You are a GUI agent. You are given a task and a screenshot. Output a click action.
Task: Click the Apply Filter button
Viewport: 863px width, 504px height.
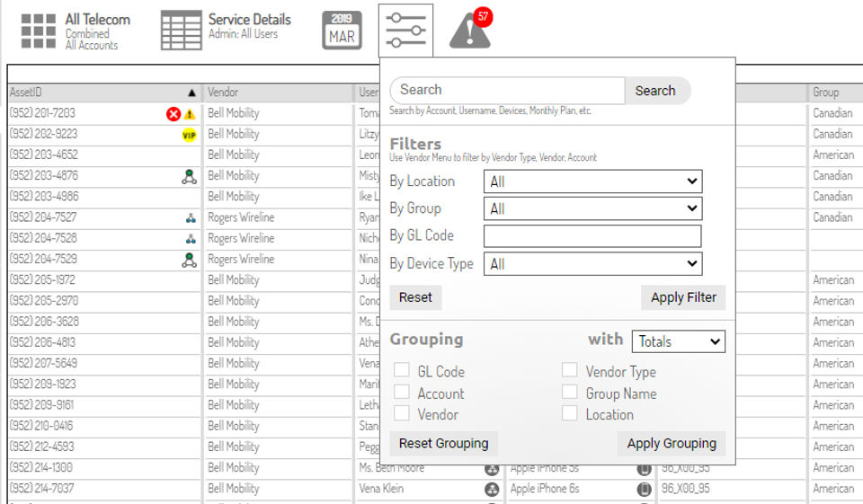pos(683,297)
